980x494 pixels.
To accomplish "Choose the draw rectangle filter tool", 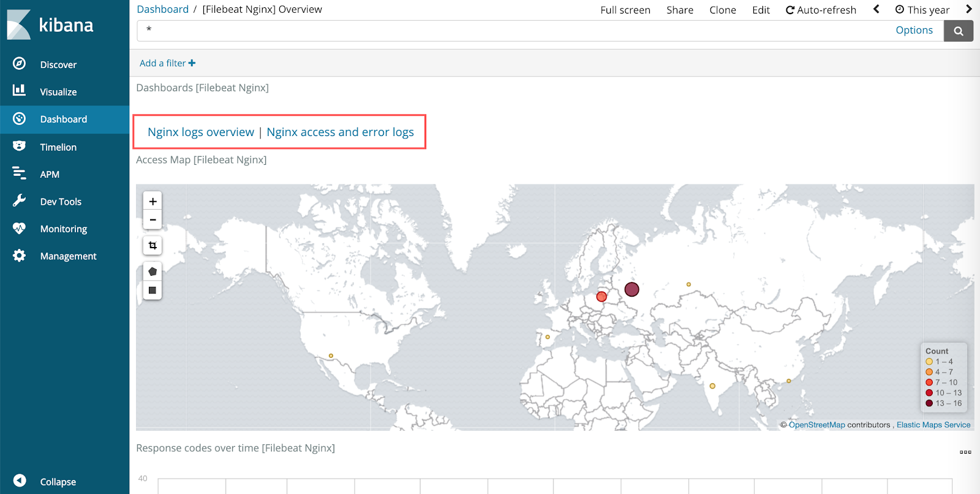I will point(153,290).
